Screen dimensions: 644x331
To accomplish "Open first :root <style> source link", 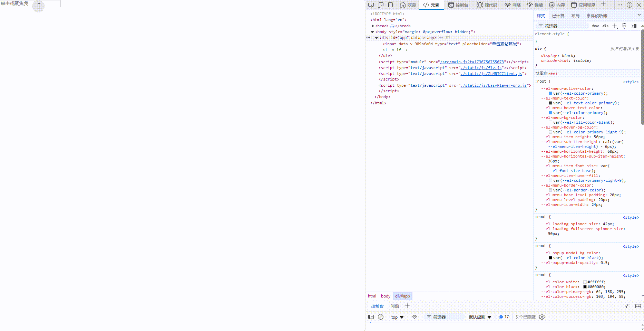I will click(x=631, y=82).
